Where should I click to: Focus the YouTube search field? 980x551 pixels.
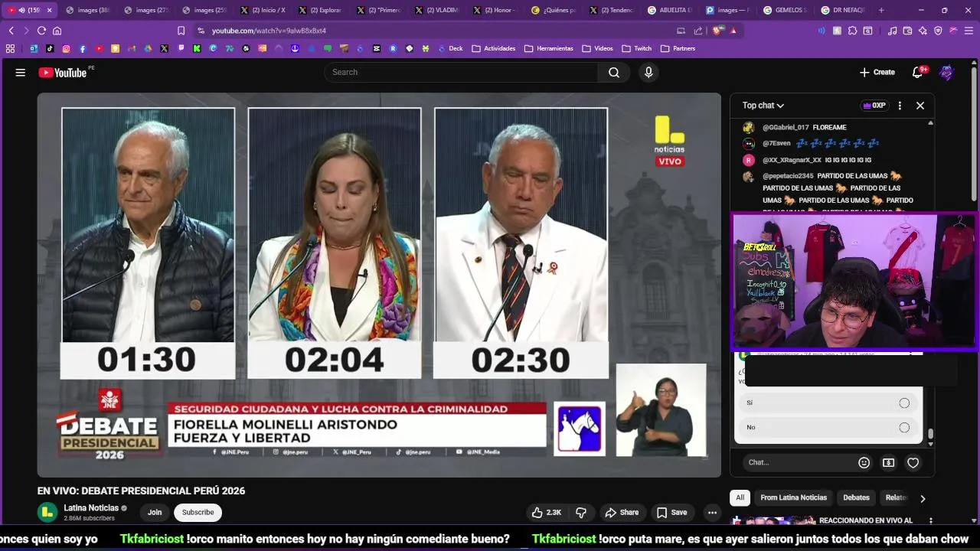click(461, 72)
